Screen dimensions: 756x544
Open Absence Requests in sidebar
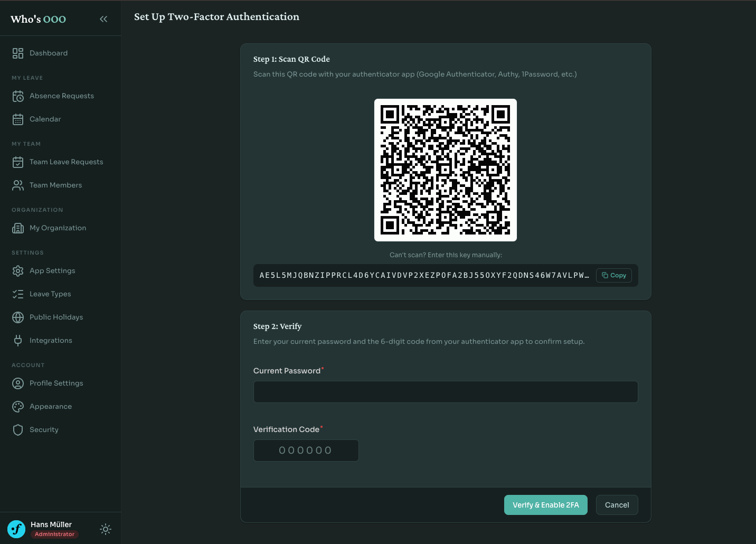[x=62, y=96]
